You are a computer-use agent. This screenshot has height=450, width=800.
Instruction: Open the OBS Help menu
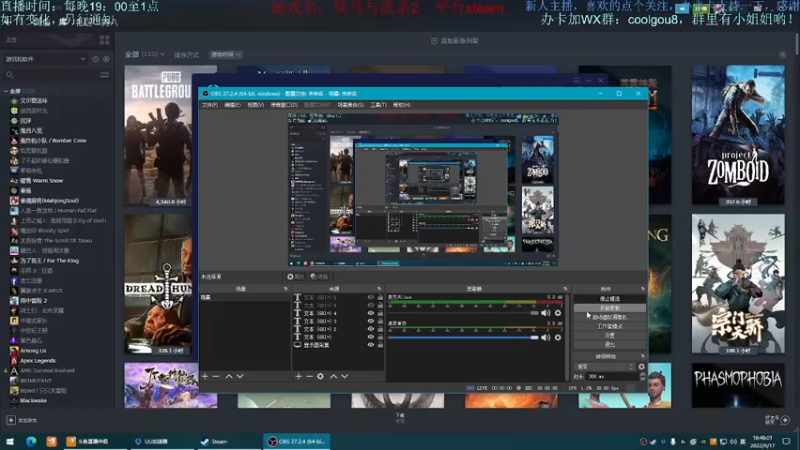tap(402, 105)
